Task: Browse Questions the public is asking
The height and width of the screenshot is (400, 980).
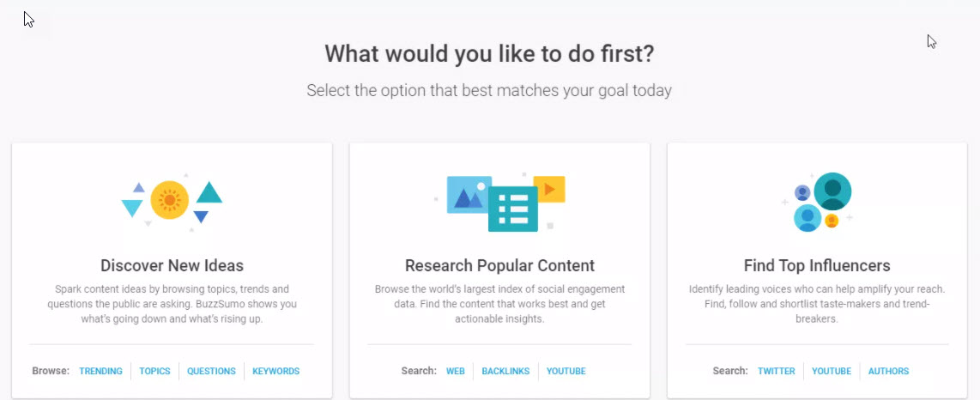Action: click(x=211, y=372)
